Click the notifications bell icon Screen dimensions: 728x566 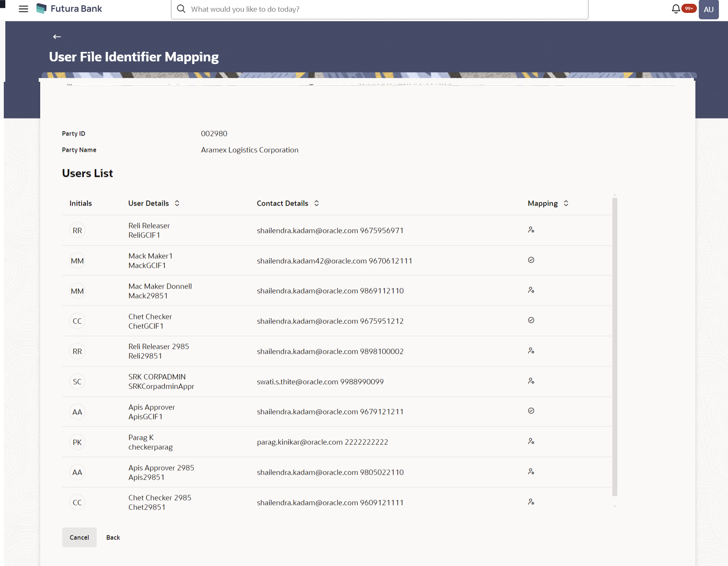click(676, 9)
